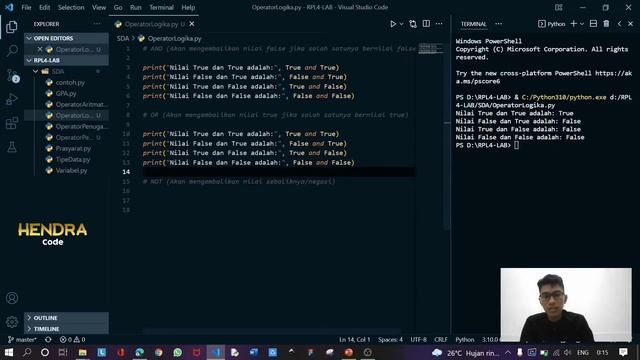Toggle customize layout icon in title bar
640x360 pixels.
pyautogui.click(x=559, y=7)
